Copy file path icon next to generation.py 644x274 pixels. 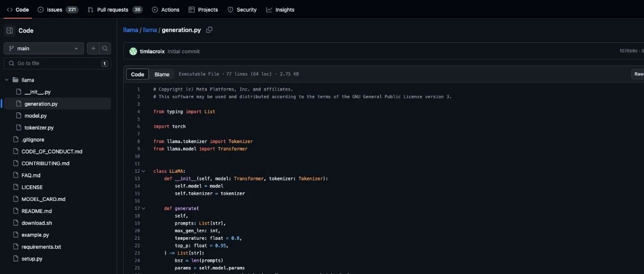pos(209,30)
